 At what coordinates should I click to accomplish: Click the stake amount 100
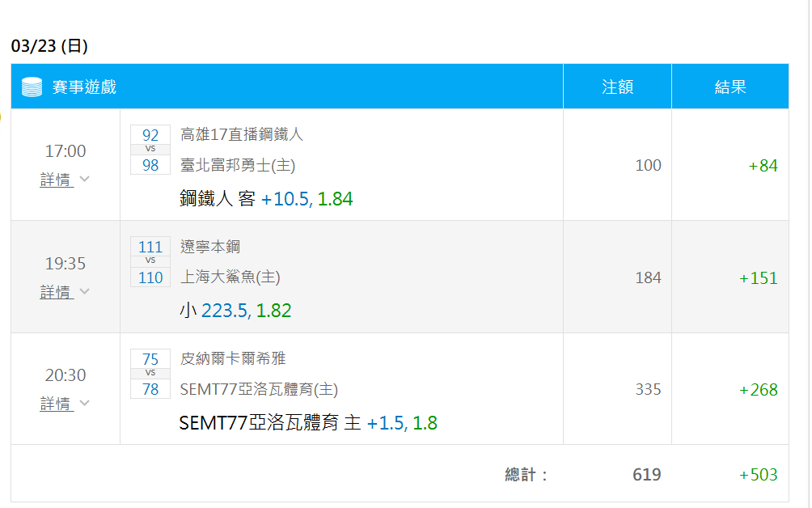[648, 165]
